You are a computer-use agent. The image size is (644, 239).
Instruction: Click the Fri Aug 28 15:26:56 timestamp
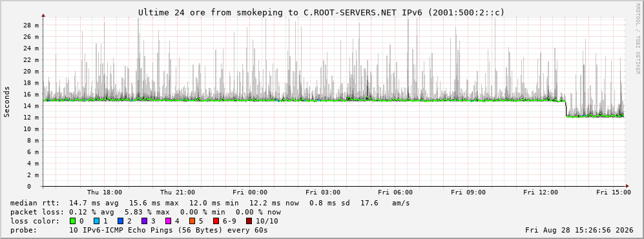pos(579,230)
